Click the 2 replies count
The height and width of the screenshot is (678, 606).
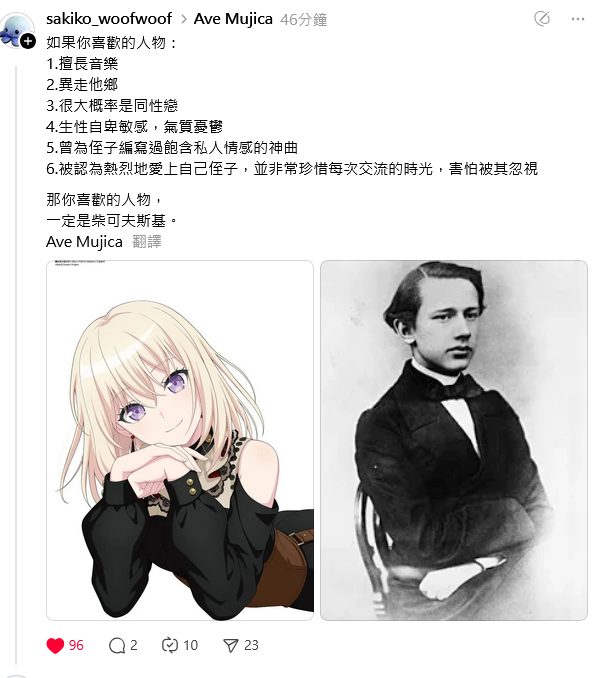134,646
